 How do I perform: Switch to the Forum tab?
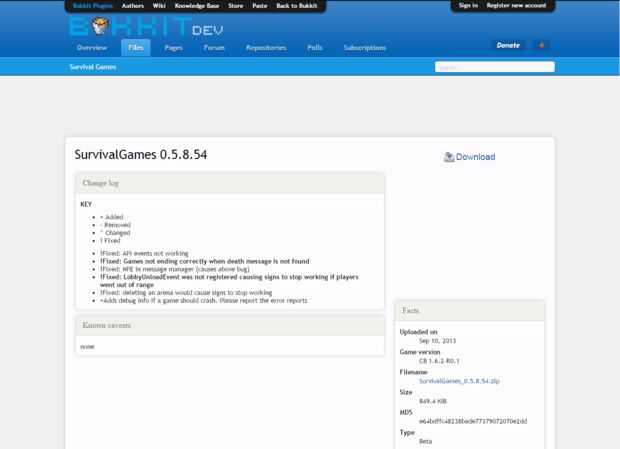(214, 47)
